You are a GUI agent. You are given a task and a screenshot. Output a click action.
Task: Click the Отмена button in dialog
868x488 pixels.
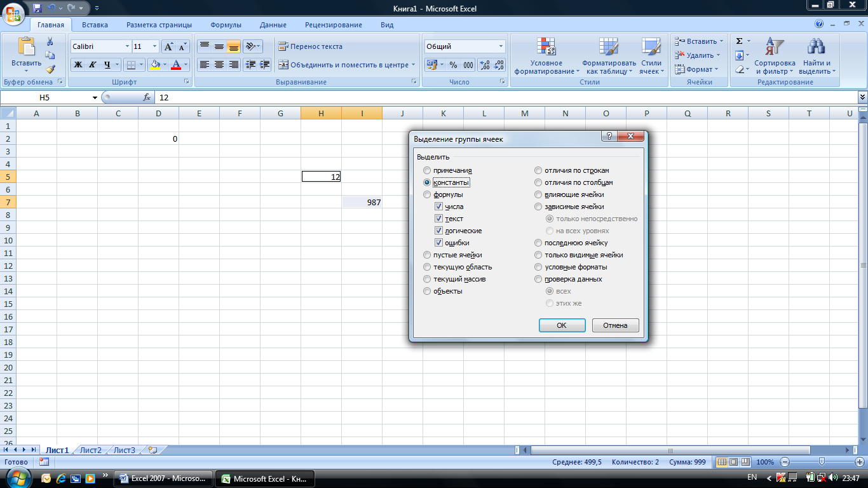coord(615,325)
